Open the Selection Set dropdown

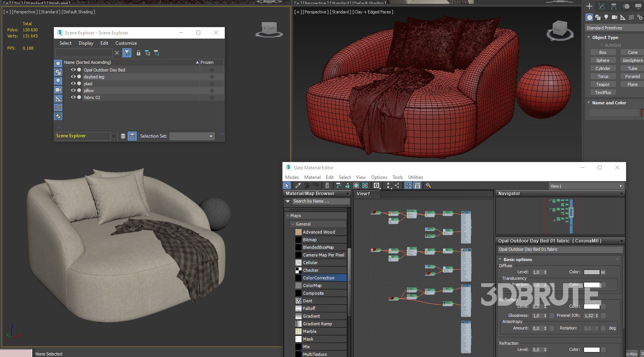click(211, 136)
